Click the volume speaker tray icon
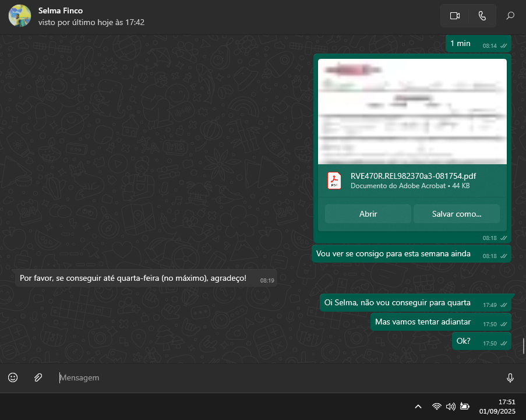The image size is (526, 420). pyautogui.click(x=450, y=406)
